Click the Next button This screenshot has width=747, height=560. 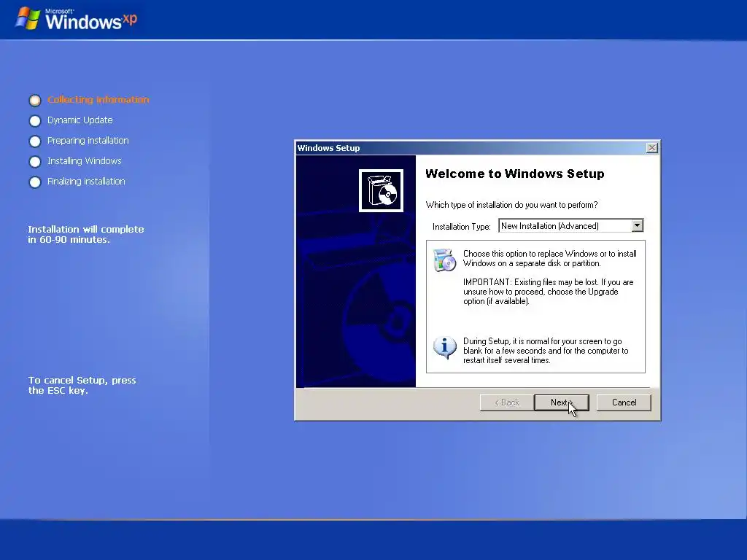561,402
